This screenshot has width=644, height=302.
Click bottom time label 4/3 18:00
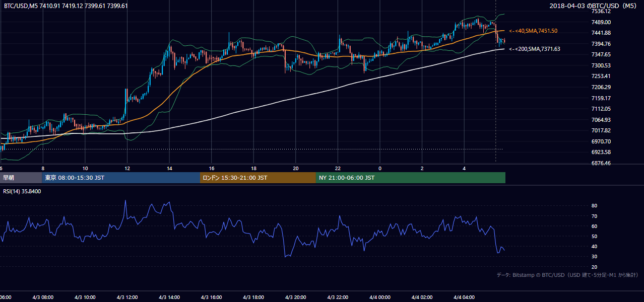[253, 297]
